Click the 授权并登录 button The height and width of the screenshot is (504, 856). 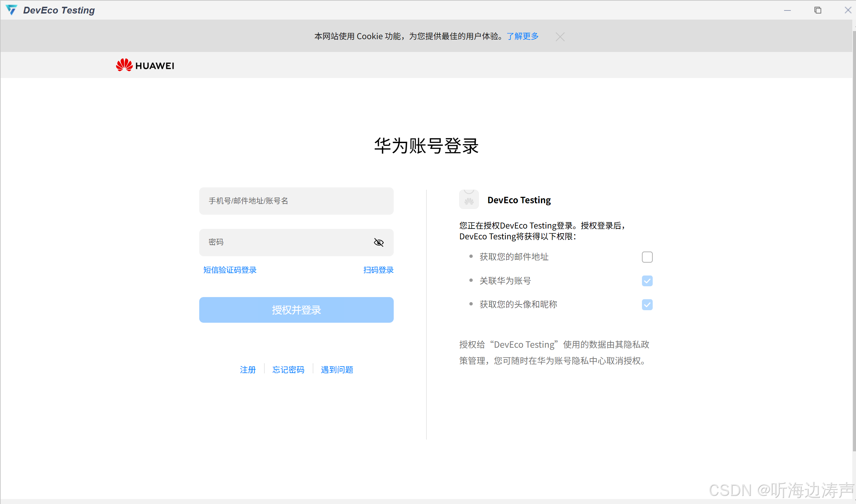point(296,310)
